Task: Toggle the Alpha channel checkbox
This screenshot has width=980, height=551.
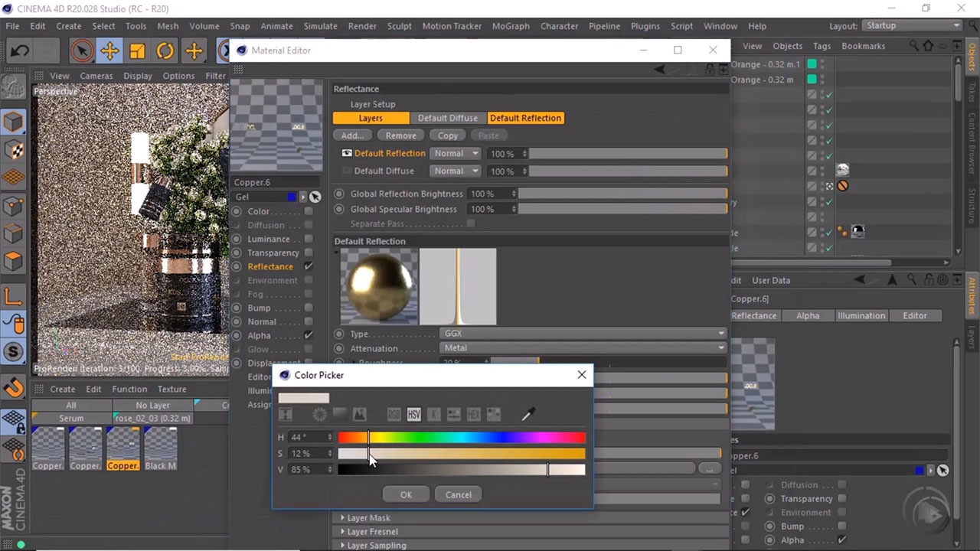Action: pos(309,335)
